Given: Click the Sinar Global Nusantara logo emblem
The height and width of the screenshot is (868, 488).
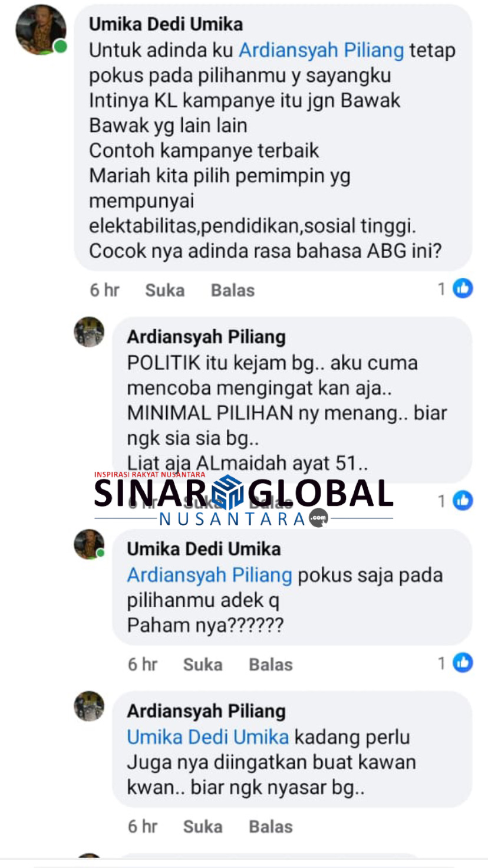Looking at the screenshot, I should click(227, 492).
